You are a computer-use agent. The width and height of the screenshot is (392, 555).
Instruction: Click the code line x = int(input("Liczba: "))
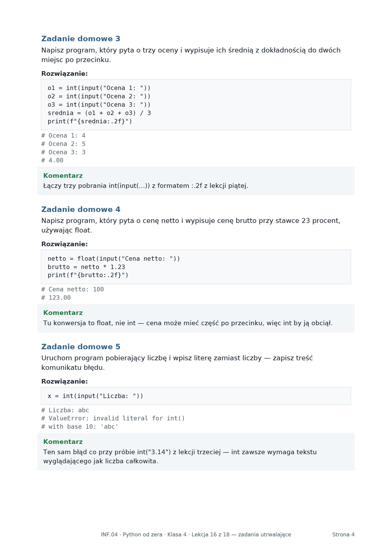pos(95,396)
